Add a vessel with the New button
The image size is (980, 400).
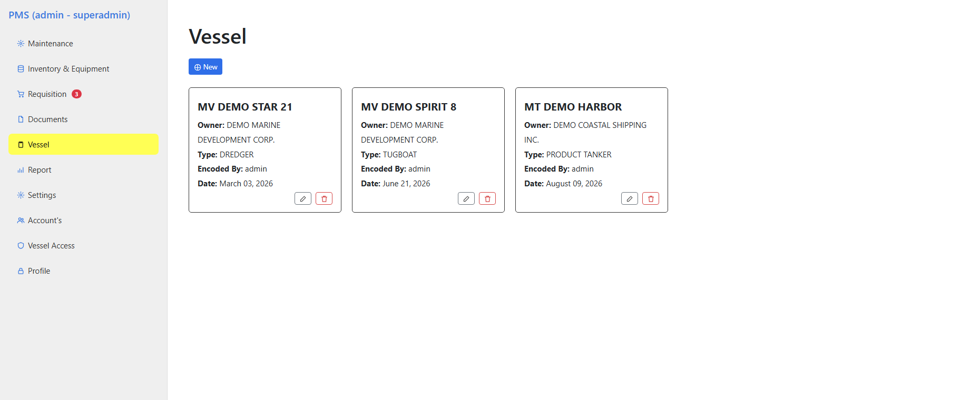[x=205, y=67]
